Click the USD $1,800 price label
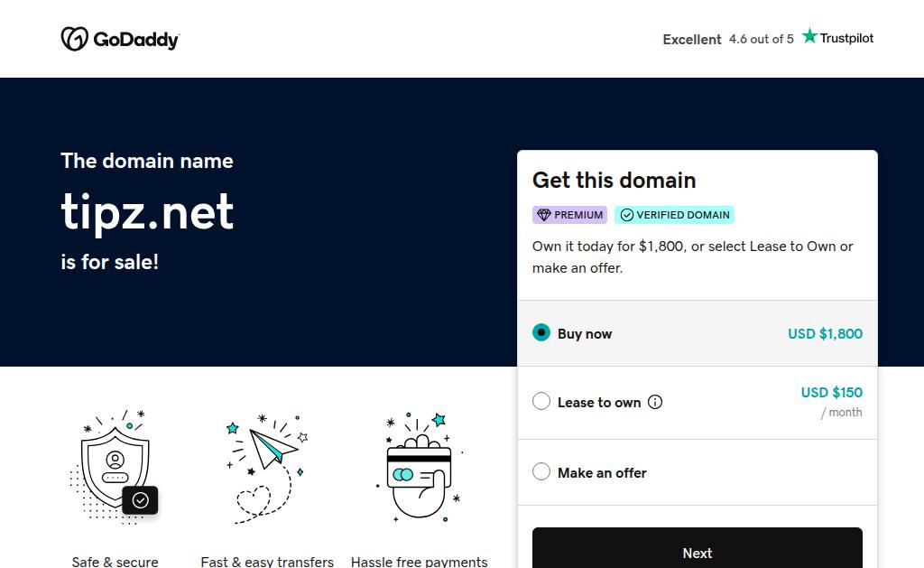 [825, 333]
